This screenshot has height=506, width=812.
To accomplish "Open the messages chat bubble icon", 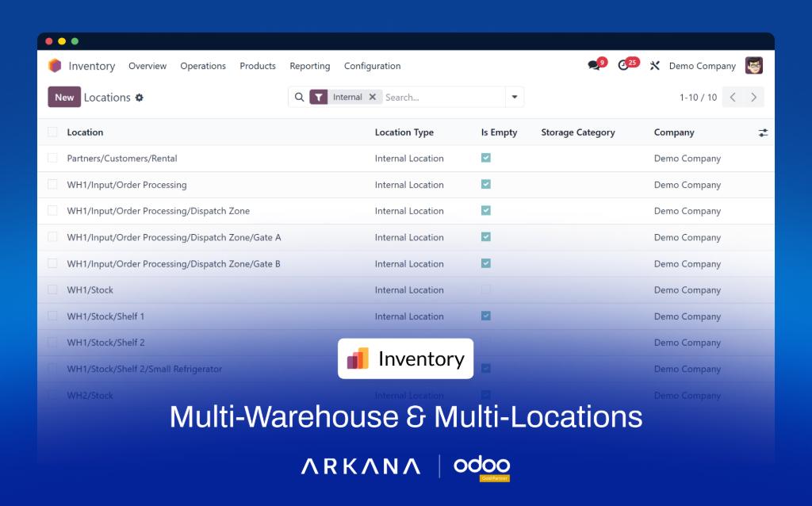I will 593,65.
